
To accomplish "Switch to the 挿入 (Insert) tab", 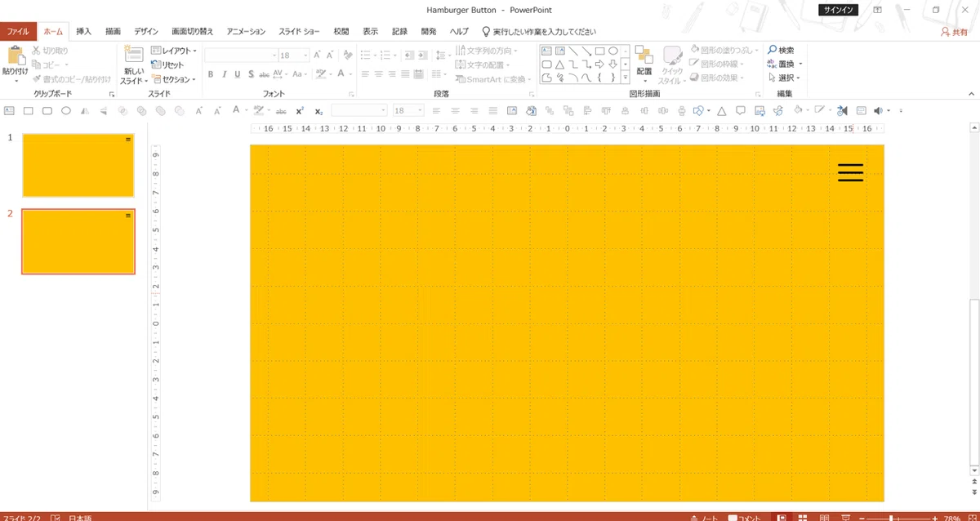I will coord(83,32).
